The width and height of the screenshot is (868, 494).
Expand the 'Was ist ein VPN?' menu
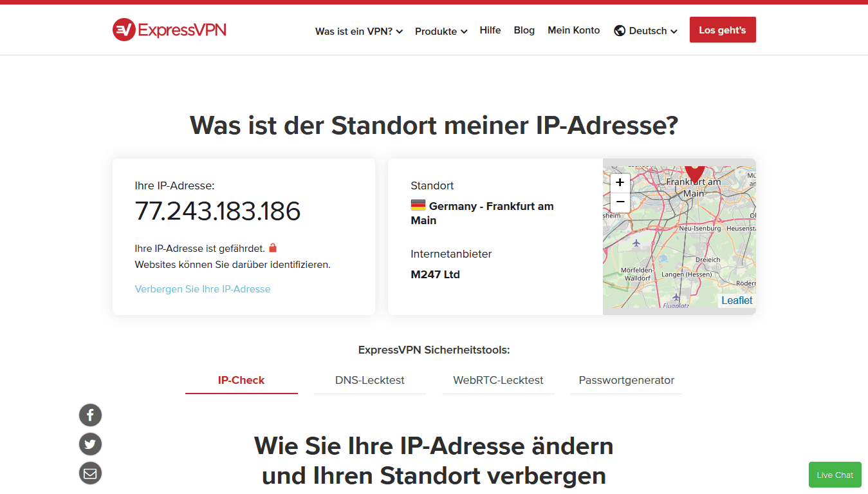pyautogui.click(x=359, y=31)
